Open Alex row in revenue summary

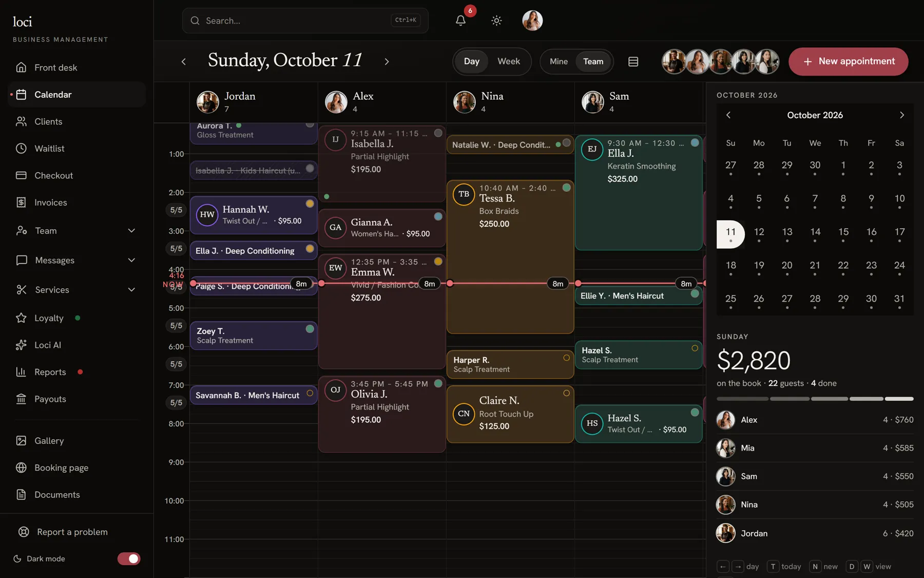815,420
